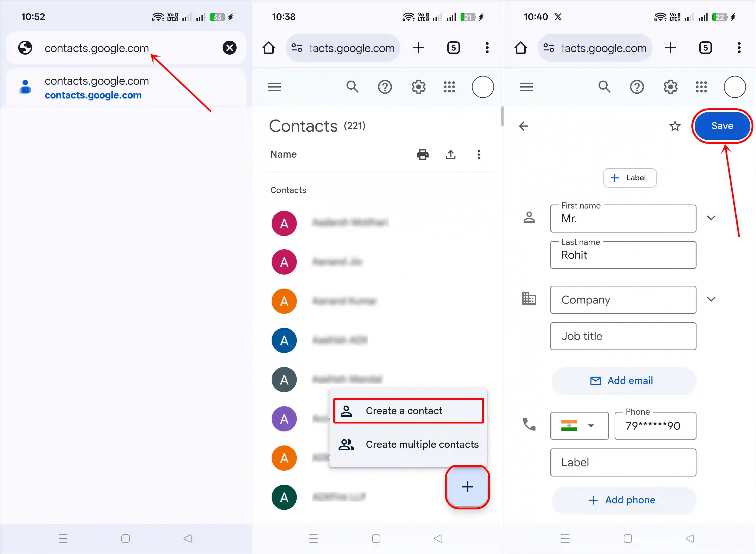Screen dimensions: 756x554
Task: Tap the phone Label input field
Action: (623, 462)
